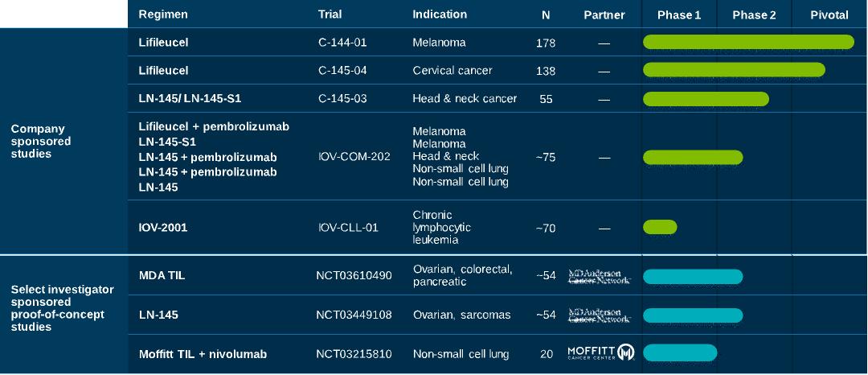This screenshot has width=868, height=375.
Task: Select the Company sponsored studies section label
Action: click(x=41, y=142)
